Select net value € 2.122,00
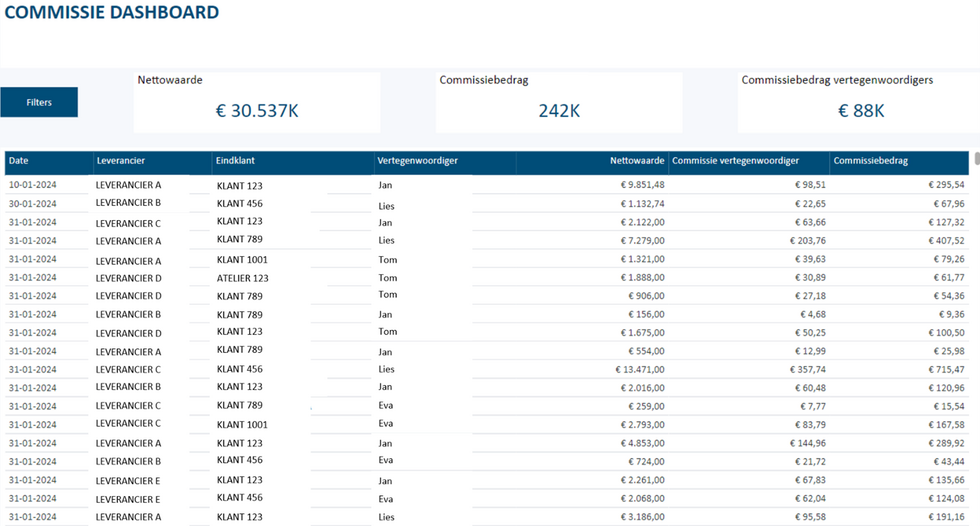 [x=642, y=222]
